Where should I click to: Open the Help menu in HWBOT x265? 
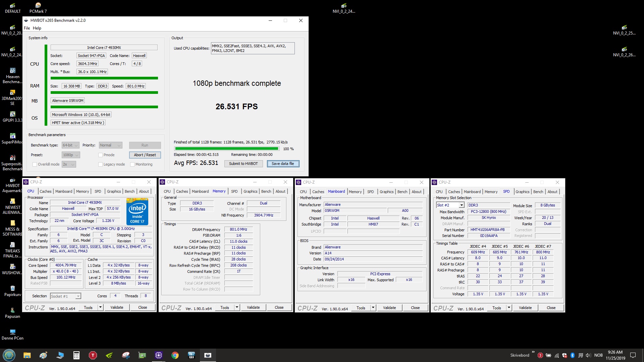pyautogui.click(x=37, y=28)
